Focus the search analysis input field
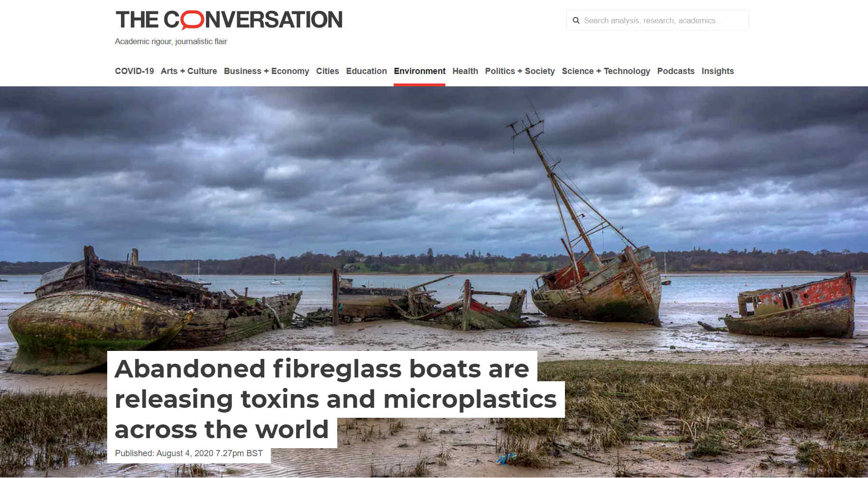 (x=657, y=20)
